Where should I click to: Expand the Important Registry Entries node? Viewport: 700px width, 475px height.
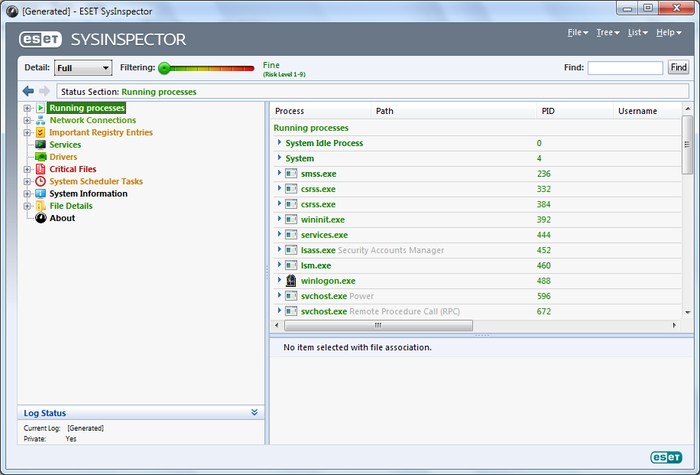[x=27, y=133]
